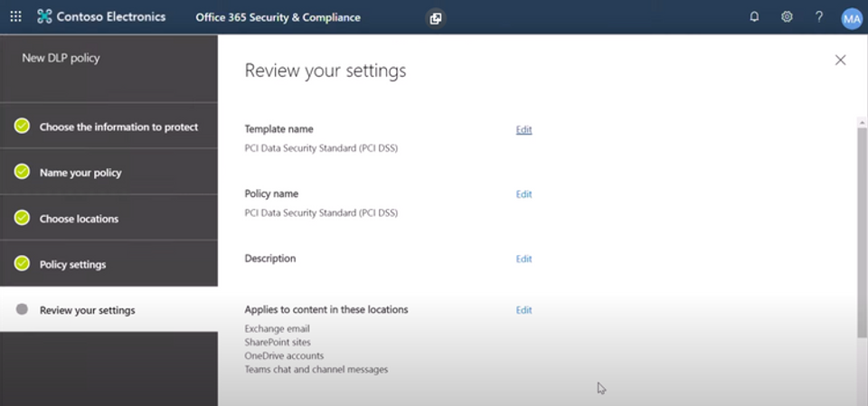The image size is (868, 406).
Task: Click PCI DSS value under Template name
Action: click(321, 148)
